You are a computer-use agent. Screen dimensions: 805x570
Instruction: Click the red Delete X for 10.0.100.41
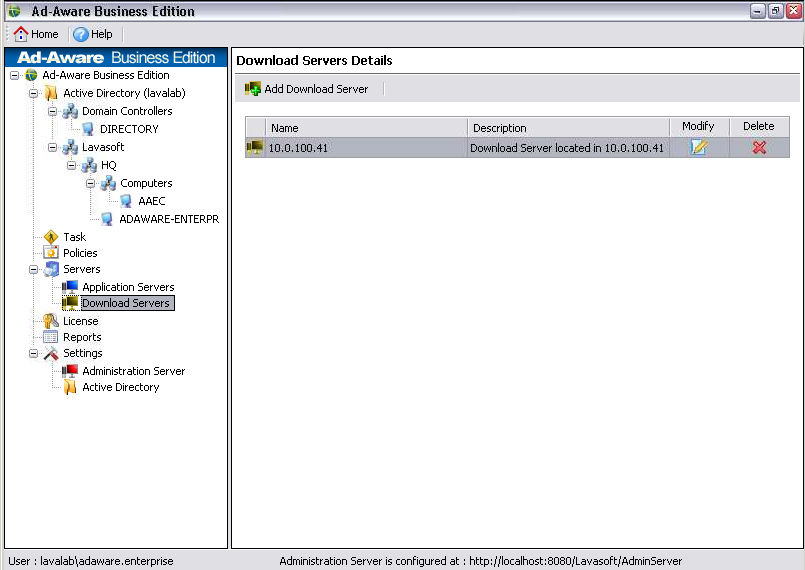coord(759,147)
